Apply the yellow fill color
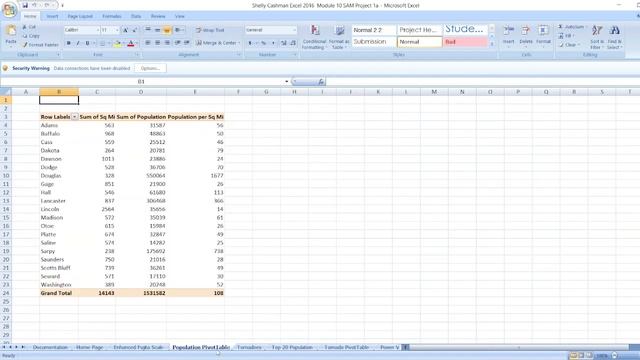Screen dimensions: 640x360 (x=118, y=43)
